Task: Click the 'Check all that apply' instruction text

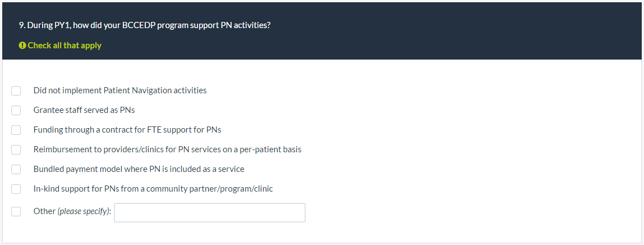Action: click(x=65, y=46)
